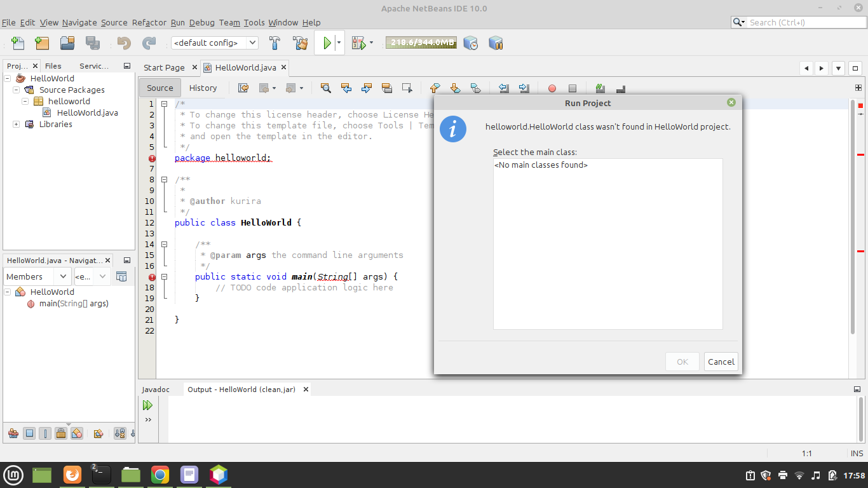Click the Build Project hammer icon
The width and height of the screenshot is (868, 488).
[275, 43]
